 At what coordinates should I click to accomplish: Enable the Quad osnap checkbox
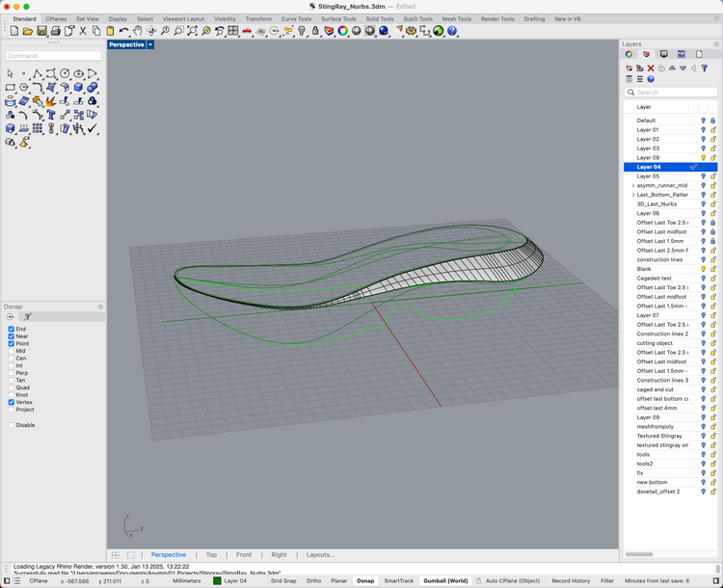pyautogui.click(x=11, y=388)
